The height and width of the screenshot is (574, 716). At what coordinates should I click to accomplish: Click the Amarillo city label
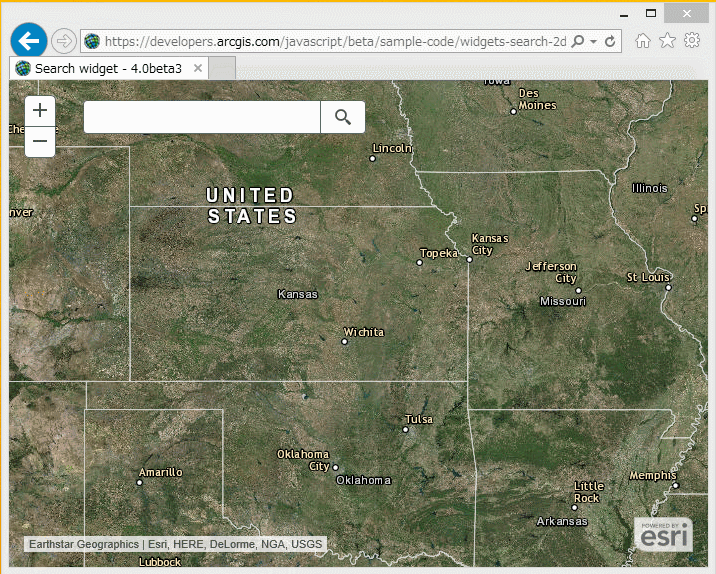(x=161, y=472)
